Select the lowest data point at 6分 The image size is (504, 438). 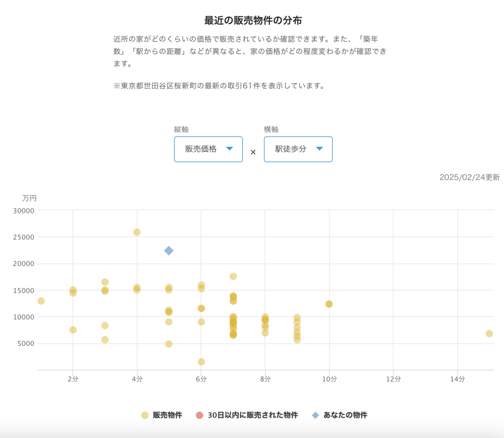coord(201,362)
